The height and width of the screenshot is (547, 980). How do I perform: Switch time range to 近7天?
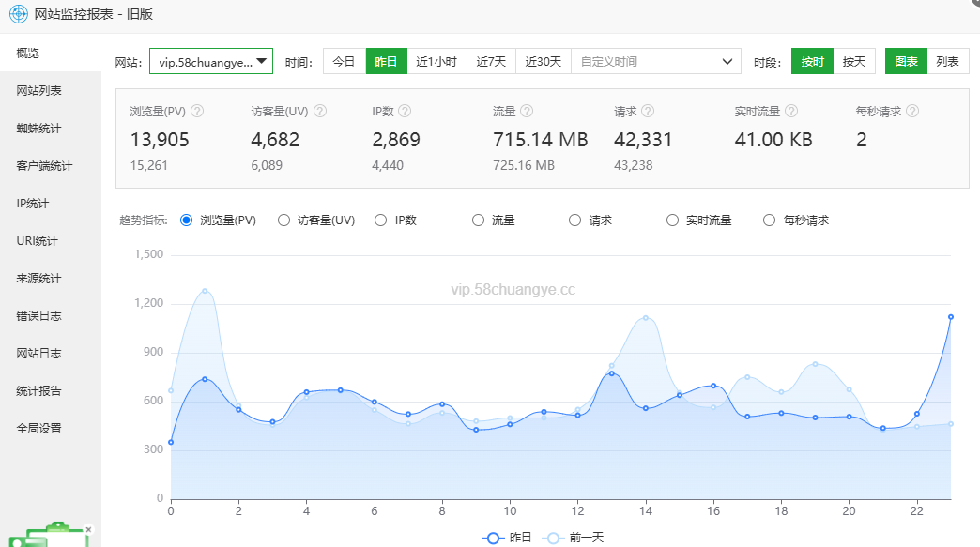(x=490, y=62)
